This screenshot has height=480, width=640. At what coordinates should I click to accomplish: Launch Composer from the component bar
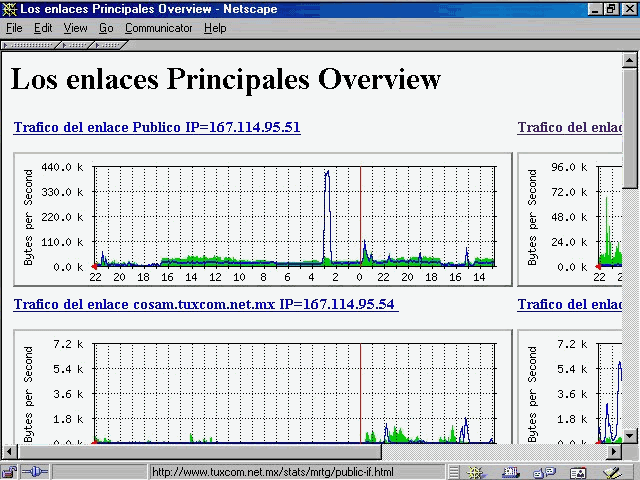pyautogui.click(x=612, y=471)
